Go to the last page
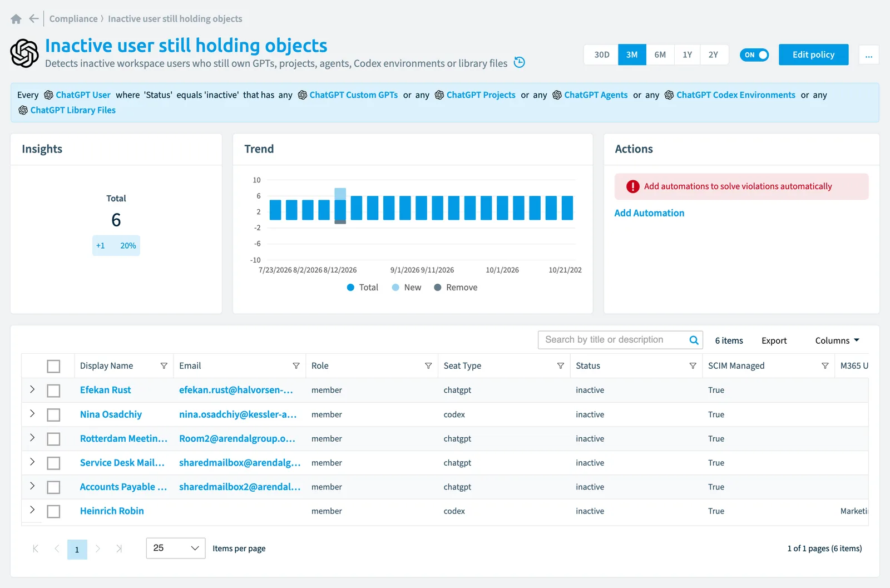Image resolution: width=890 pixels, height=588 pixels. click(x=119, y=549)
